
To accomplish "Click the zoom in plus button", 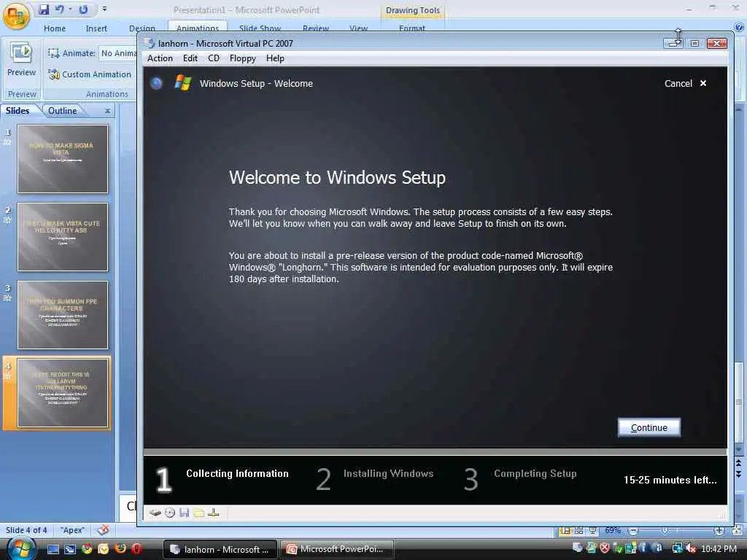I will (719, 531).
